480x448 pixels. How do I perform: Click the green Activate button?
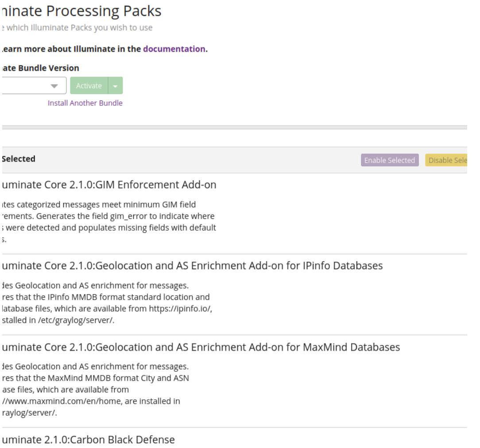[89, 86]
